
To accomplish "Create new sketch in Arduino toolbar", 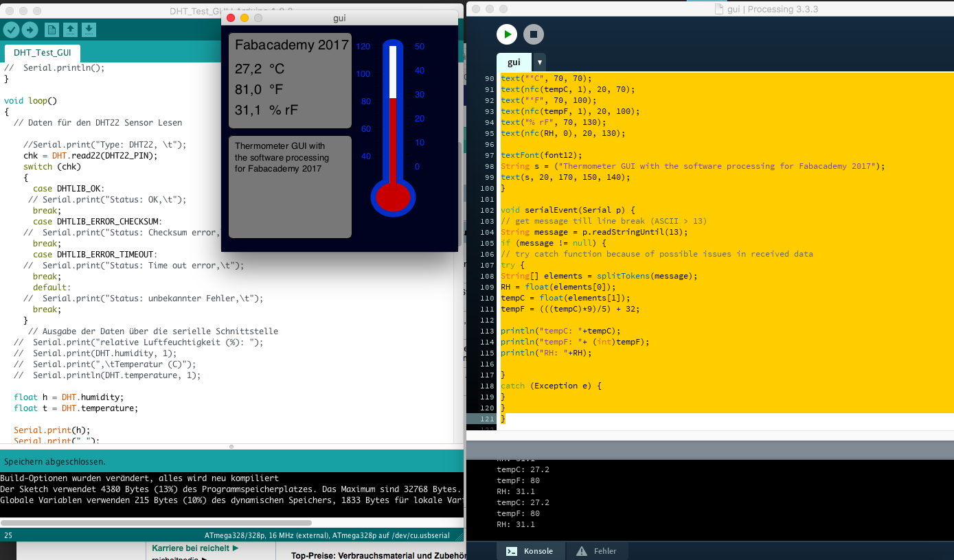I will click(52, 30).
